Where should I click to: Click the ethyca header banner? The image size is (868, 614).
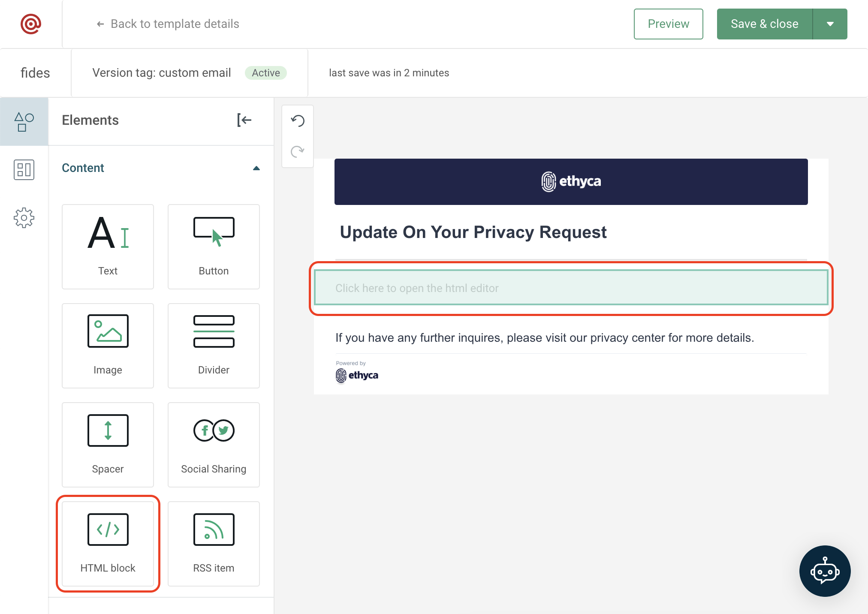pos(571,182)
